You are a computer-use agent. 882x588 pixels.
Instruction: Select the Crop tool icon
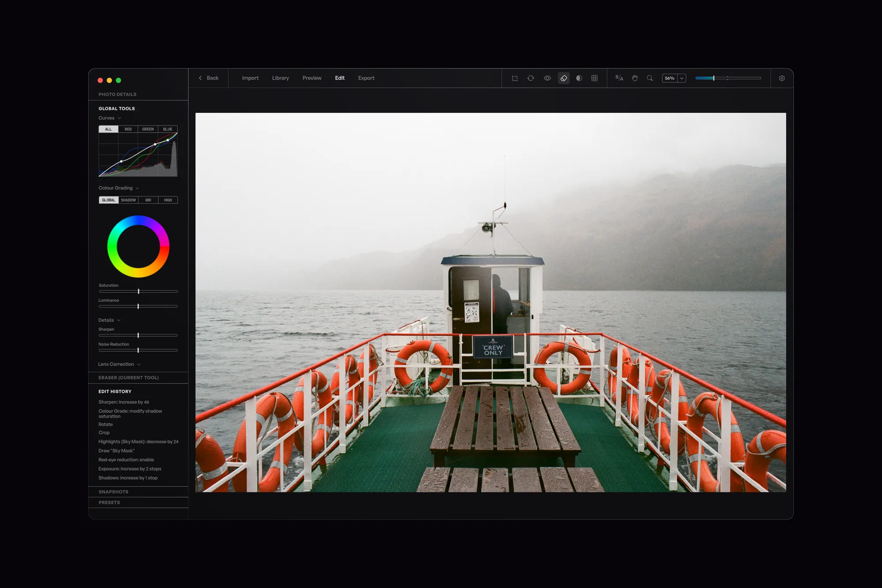(x=514, y=78)
